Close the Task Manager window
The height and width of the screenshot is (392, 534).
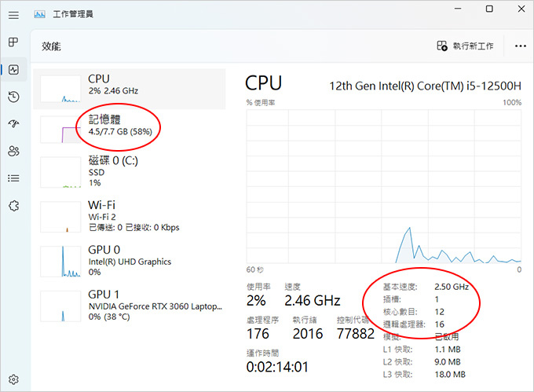521,9
